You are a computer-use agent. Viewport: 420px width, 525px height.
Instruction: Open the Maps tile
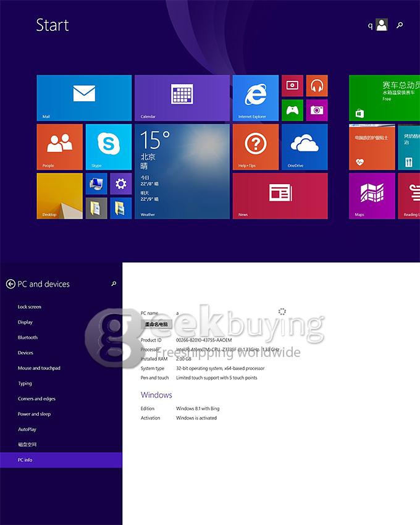click(x=372, y=196)
